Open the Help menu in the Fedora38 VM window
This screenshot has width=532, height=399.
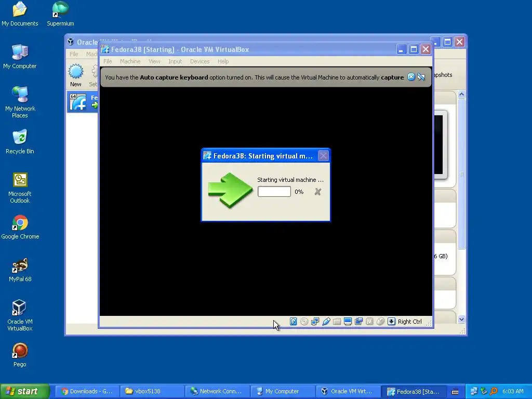pyautogui.click(x=223, y=61)
